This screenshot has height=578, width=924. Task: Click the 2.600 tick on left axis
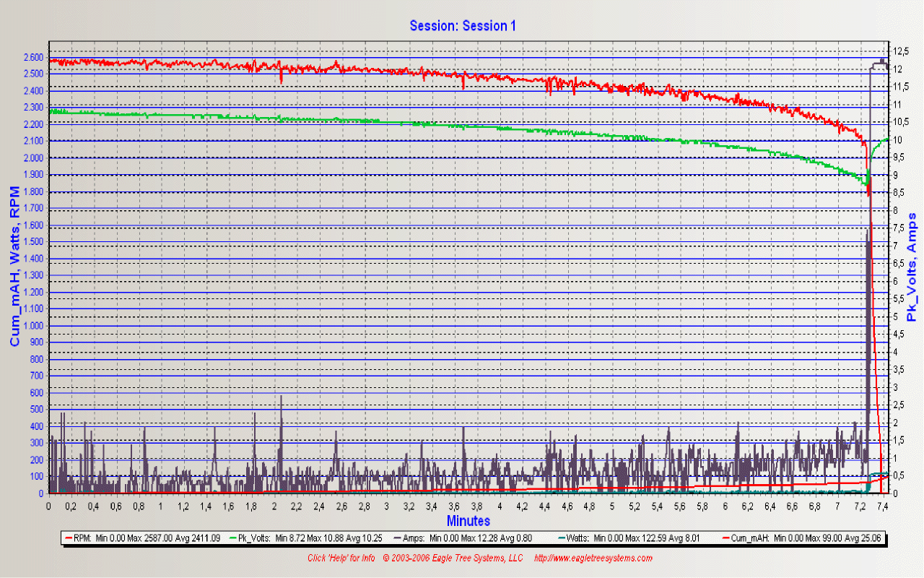[x=33, y=58]
